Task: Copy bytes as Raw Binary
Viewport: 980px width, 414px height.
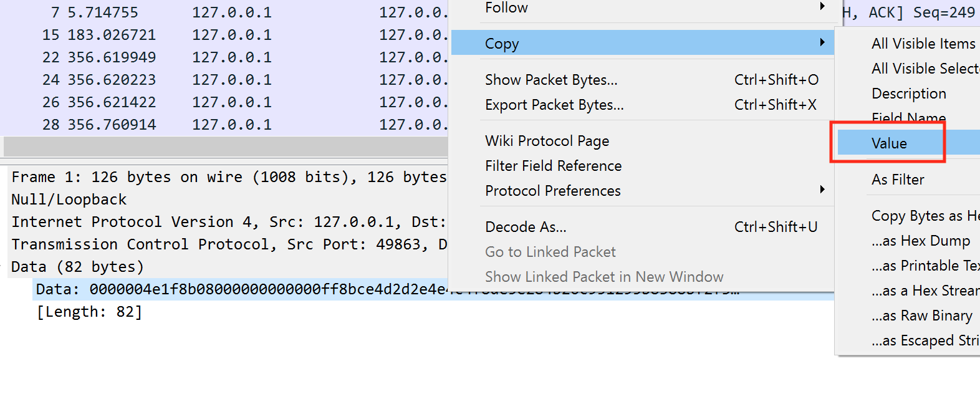Action: tap(922, 315)
